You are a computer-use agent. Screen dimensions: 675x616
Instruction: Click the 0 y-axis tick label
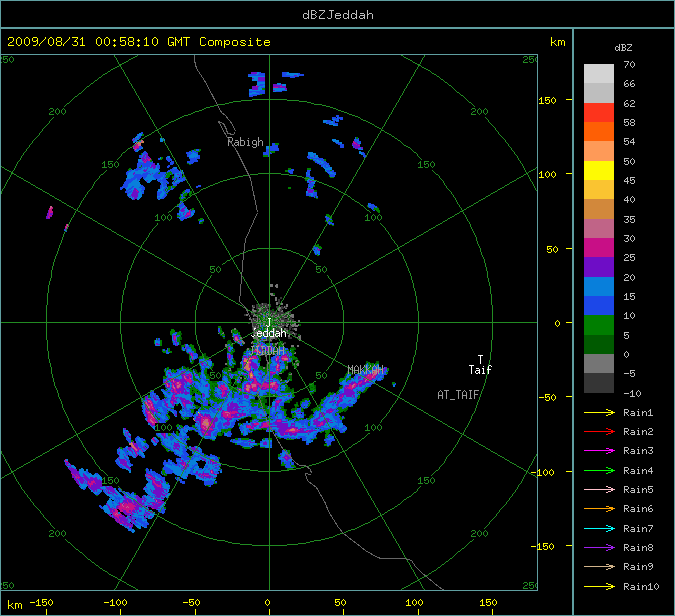click(x=557, y=323)
